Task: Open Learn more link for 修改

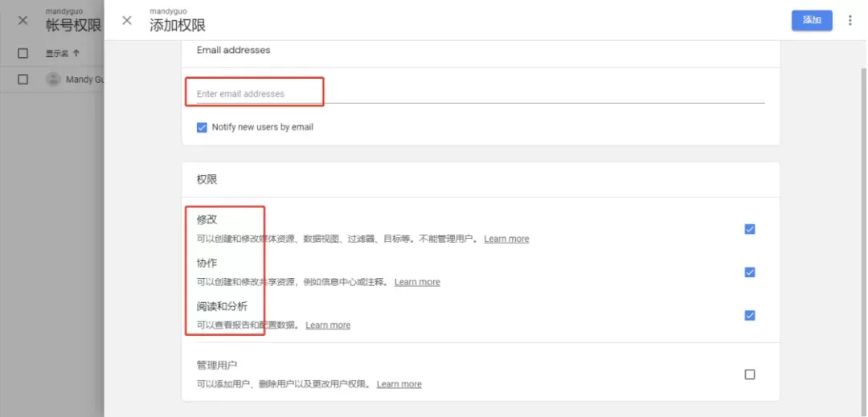Action: click(506, 239)
